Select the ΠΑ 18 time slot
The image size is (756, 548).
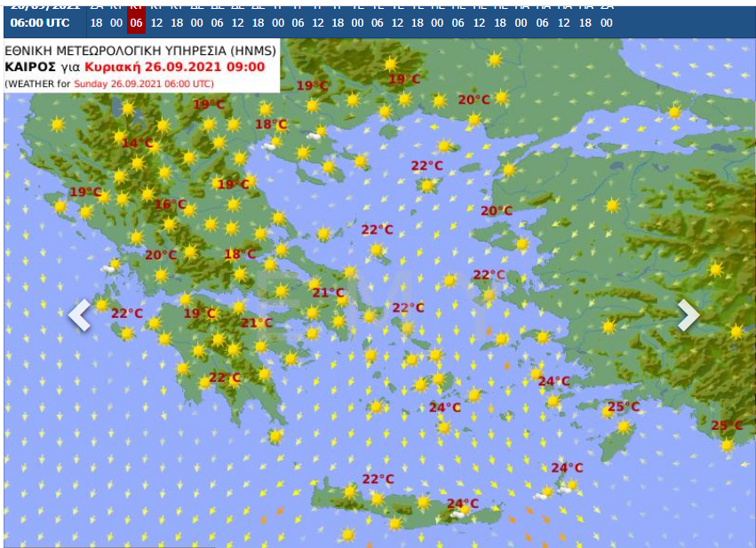point(585,23)
